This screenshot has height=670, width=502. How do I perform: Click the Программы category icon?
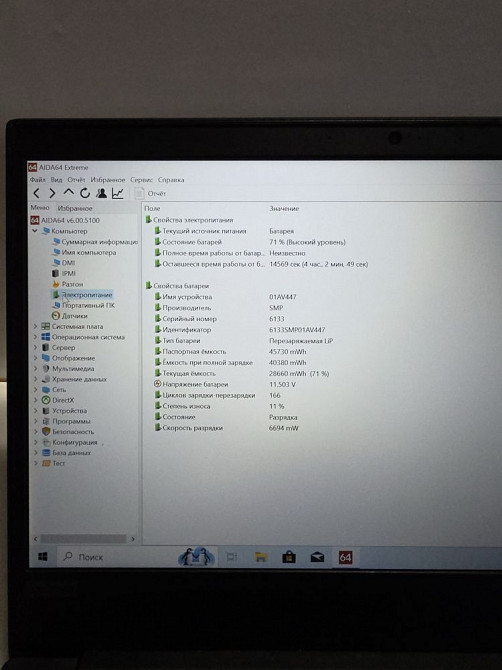click(46, 421)
